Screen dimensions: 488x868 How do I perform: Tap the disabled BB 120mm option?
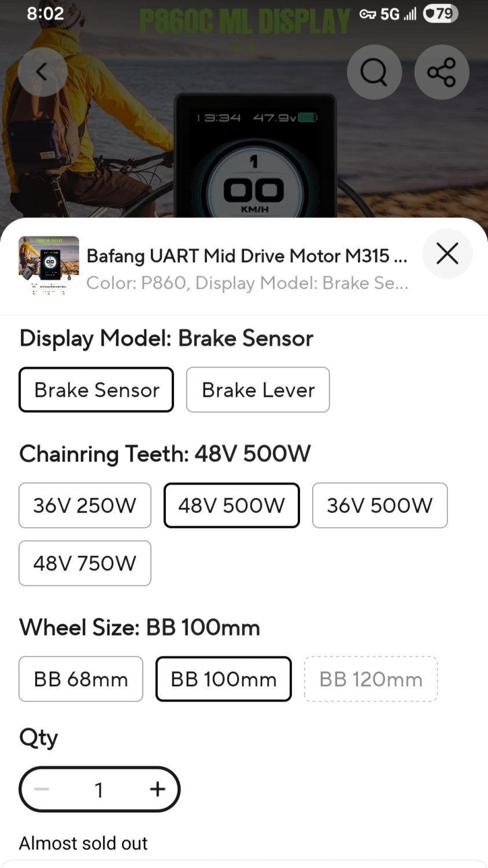click(x=370, y=679)
